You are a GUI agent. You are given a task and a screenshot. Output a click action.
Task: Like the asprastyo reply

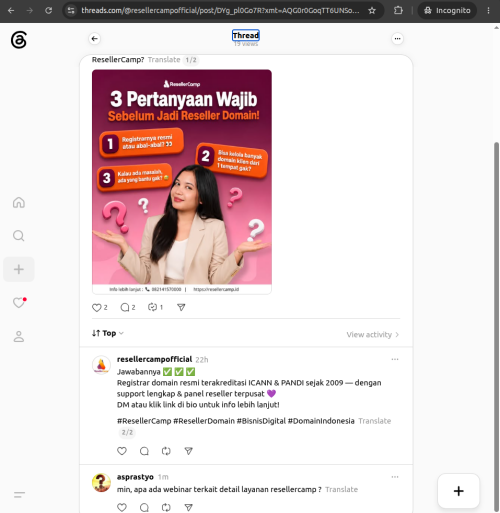click(x=122, y=507)
